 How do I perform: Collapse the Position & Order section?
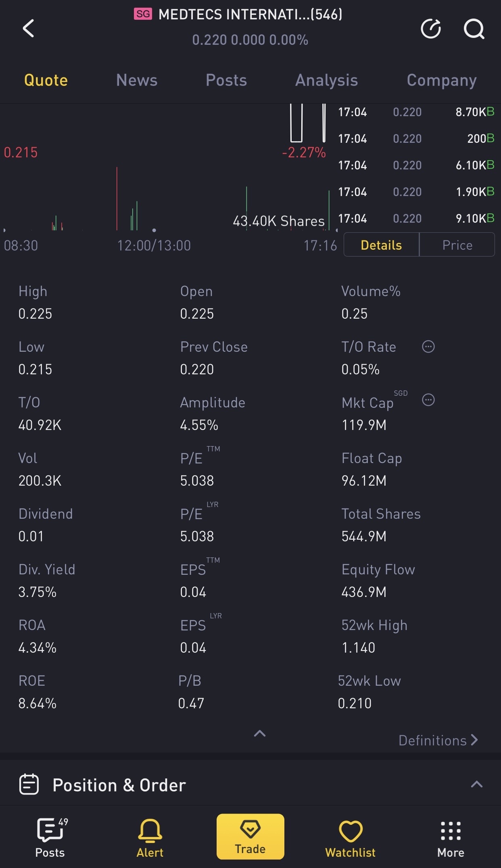tap(476, 784)
